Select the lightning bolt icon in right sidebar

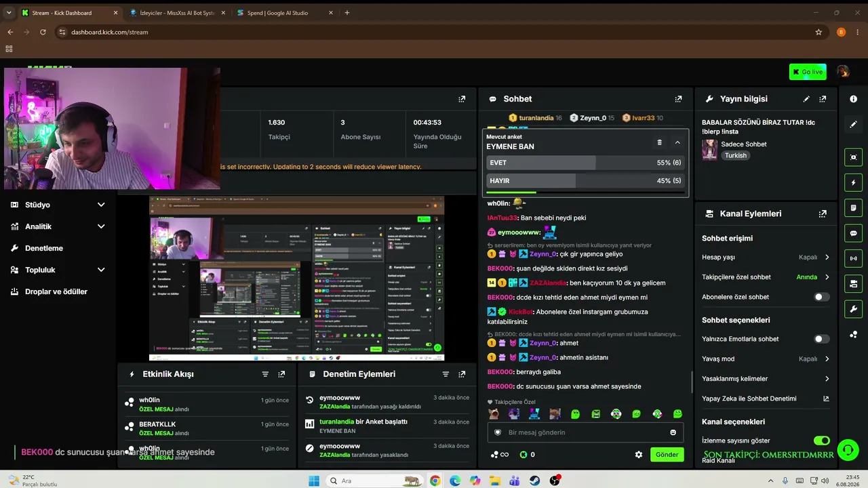tap(853, 183)
